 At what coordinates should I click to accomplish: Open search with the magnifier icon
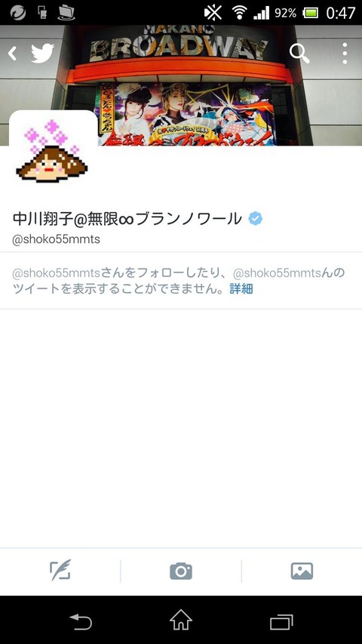point(299,53)
